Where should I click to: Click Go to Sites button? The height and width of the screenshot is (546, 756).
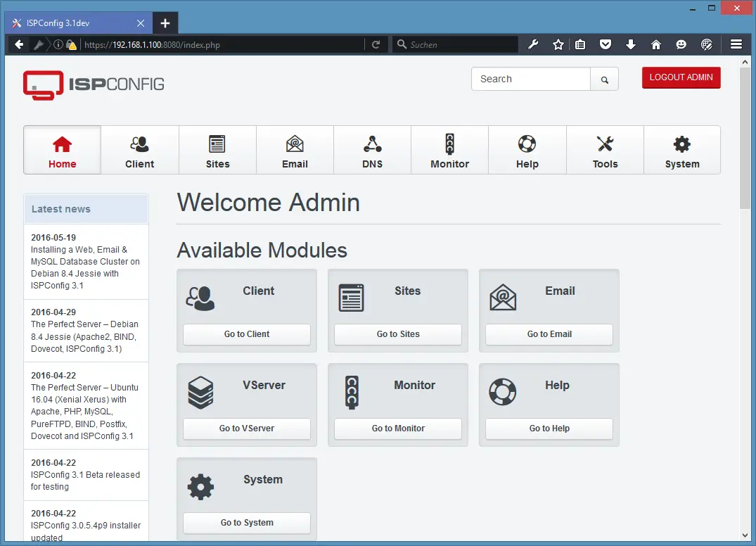point(398,334)
